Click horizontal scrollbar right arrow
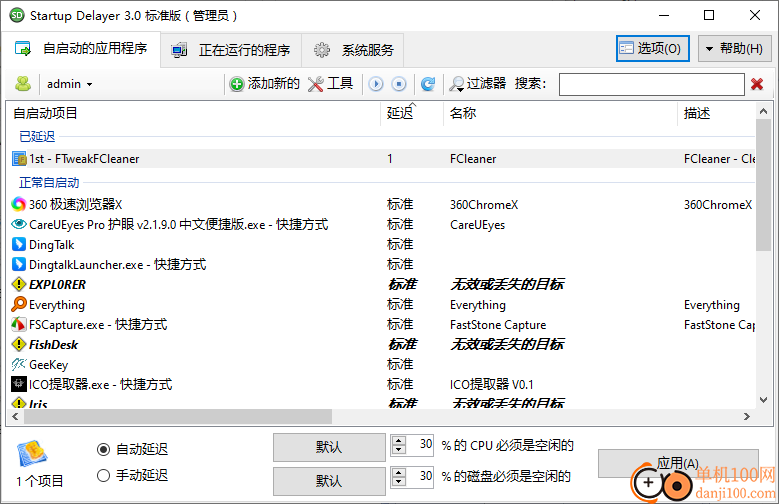The height and width of the screenshot is (504, 779). [x=746, y=417]
